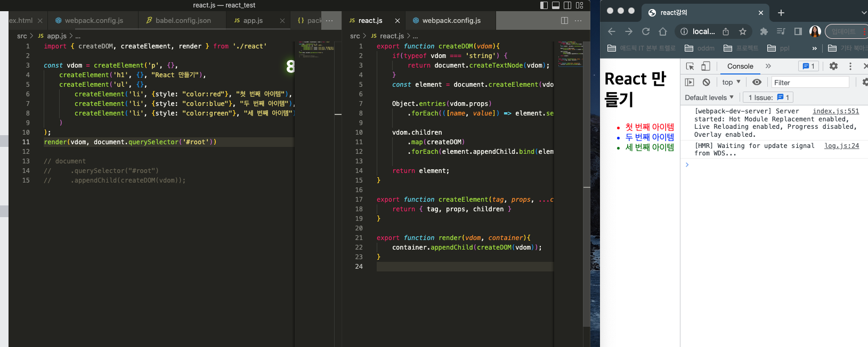Open Customize Layout icon in VS Code title bar

click(580, 5)
